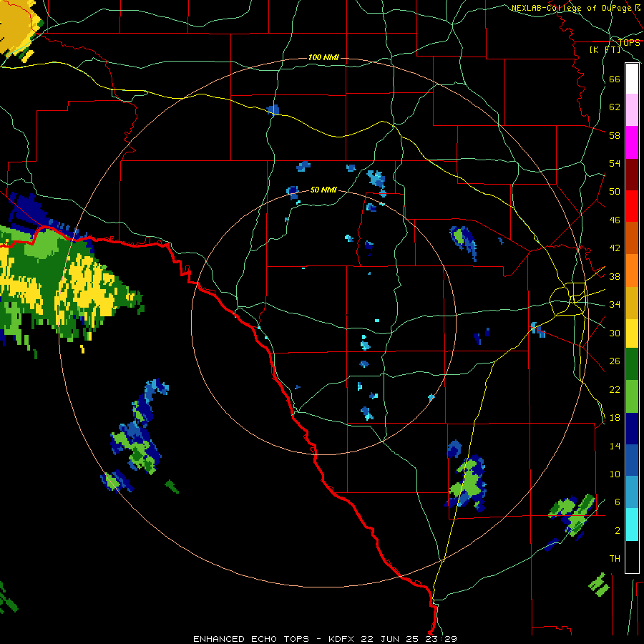Image resolution: width=644 pixels, height=644 pixels.
Task: Select the bright yellow legend band near 30
Action: click(x=632, y=333)
